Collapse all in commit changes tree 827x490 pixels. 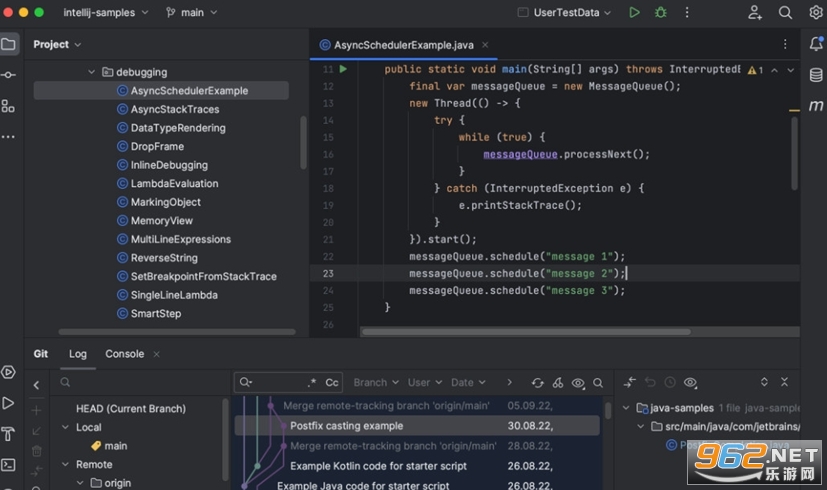(784, 382)
